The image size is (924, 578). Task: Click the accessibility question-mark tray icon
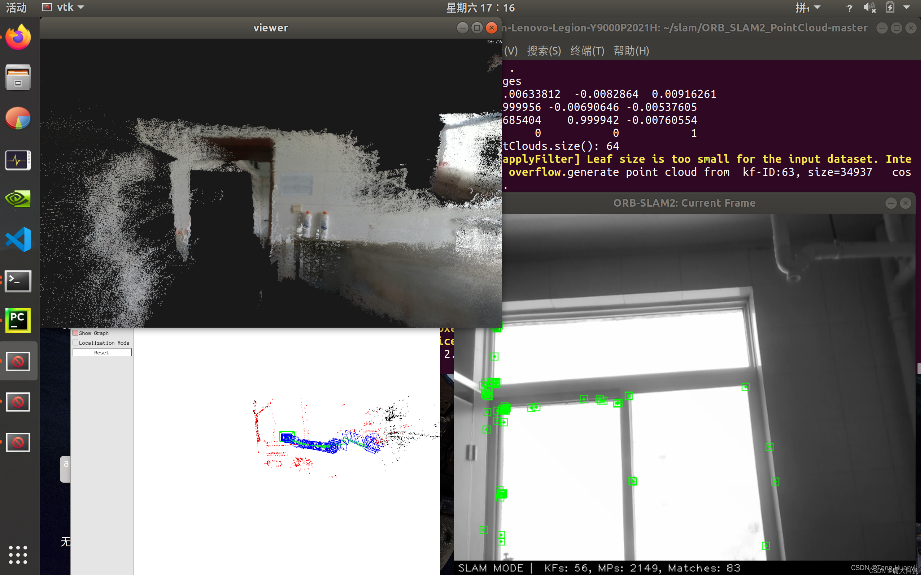(850, 8)
